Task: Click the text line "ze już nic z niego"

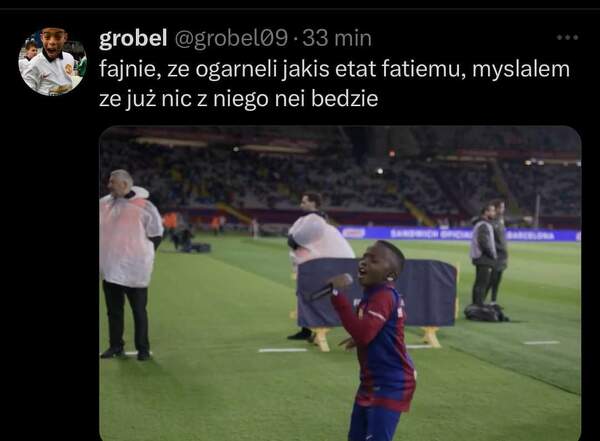Action: [x=184, y=99]
